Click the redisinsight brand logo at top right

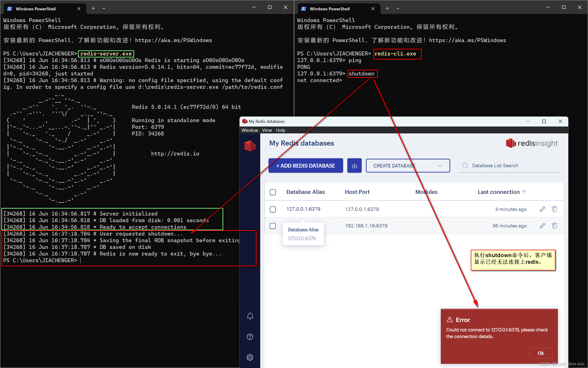(x=531, y=143)
